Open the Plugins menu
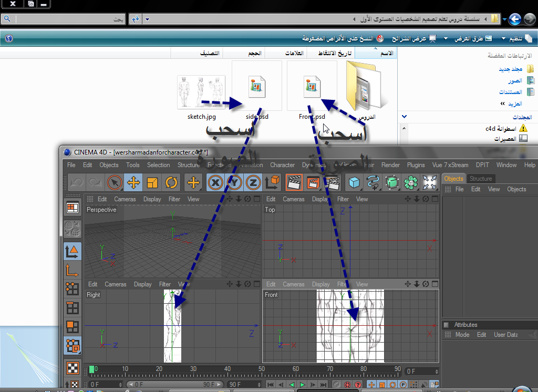The width and height of the screenshot is (538, 392). click(x=416, y=165)
